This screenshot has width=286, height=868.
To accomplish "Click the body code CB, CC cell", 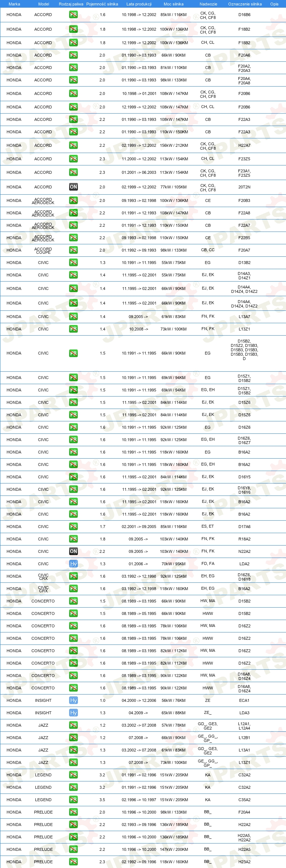I will pyautogui.click(x=208, y=250).
